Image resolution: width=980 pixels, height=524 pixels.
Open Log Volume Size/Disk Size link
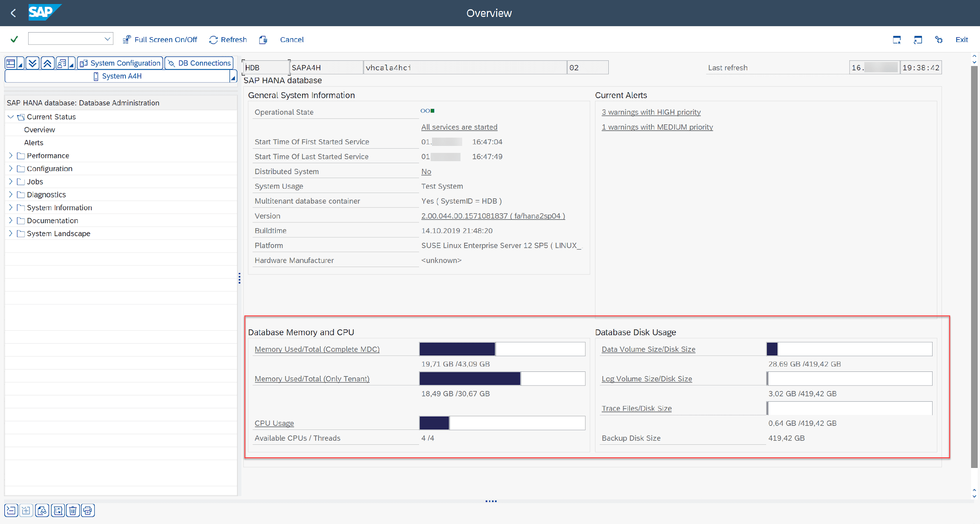point(647,378)
